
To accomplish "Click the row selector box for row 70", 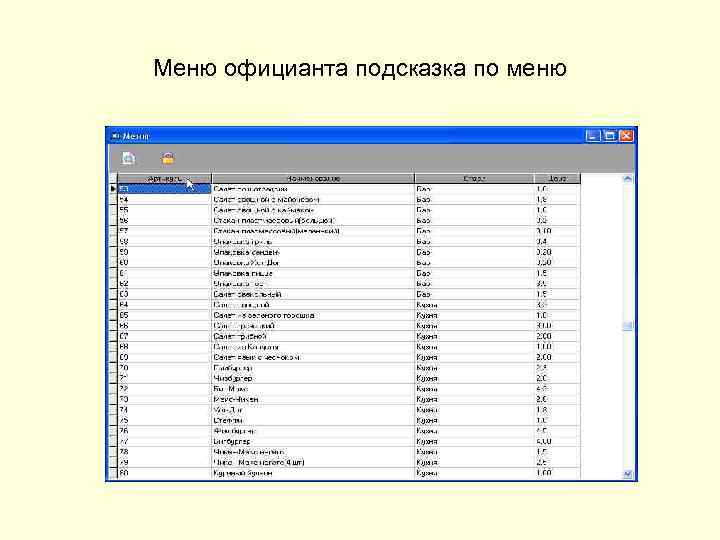I will click(x=113, y=368).
